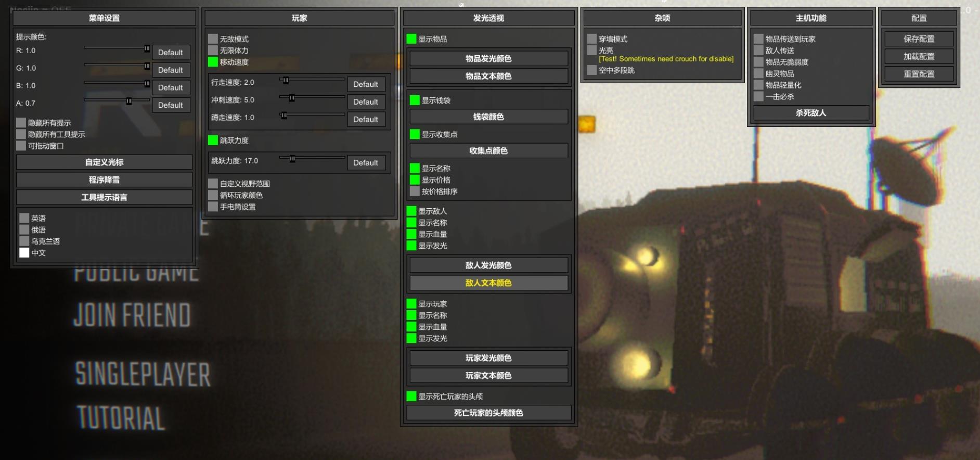
Task: Disable 显示死亡玩家的头颅 checkbox
Action: click(x=411, y=397)
